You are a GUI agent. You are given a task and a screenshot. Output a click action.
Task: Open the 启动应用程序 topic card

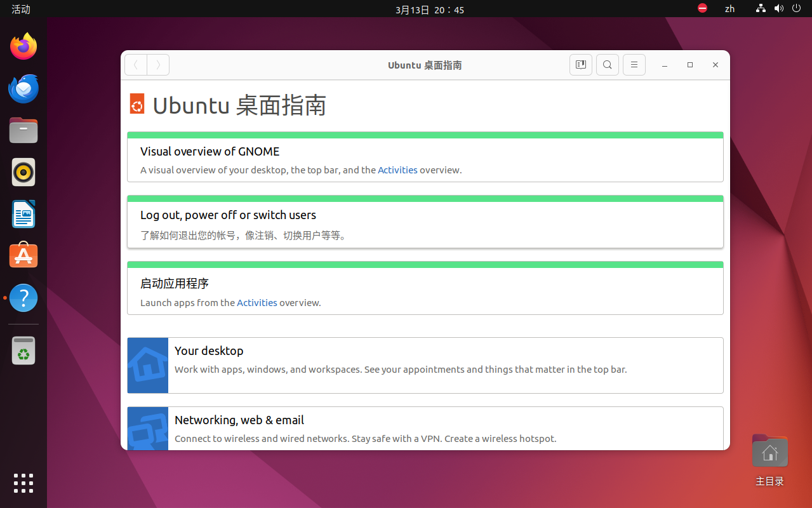click(x=175, y=284)
